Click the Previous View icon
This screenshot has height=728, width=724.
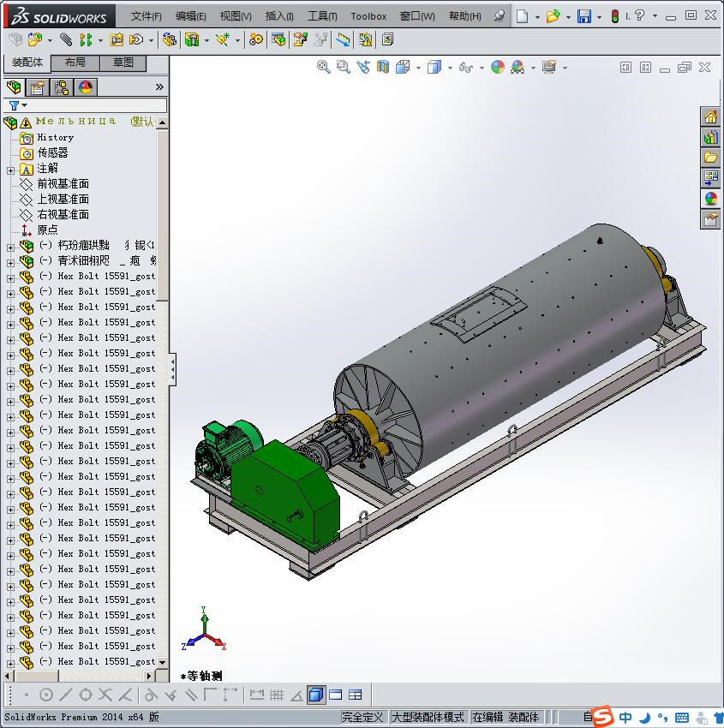(x=363, y=68)
